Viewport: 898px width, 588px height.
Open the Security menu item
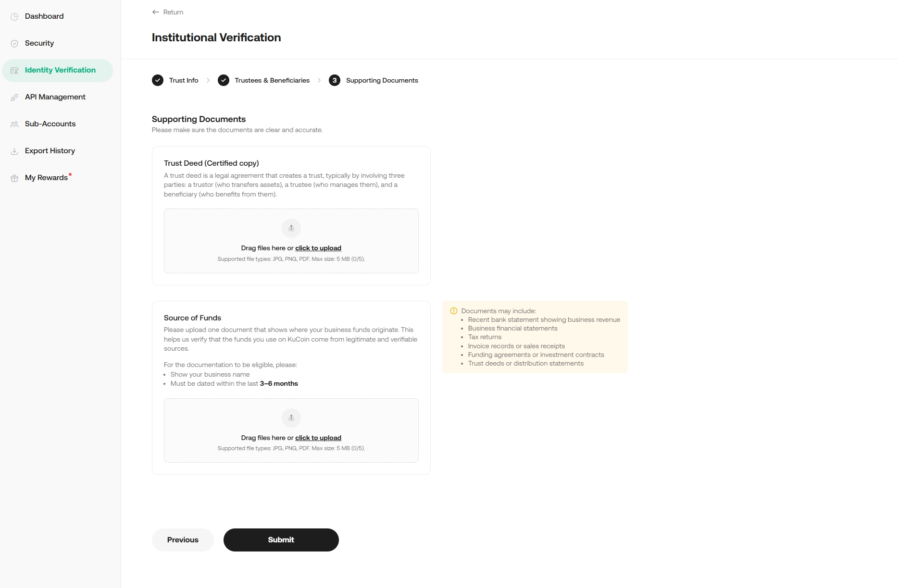[39, 43]
